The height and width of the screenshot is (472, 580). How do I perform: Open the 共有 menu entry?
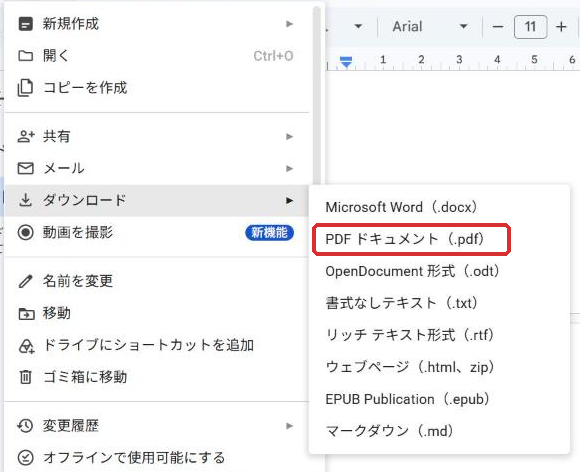click(157, 136)
